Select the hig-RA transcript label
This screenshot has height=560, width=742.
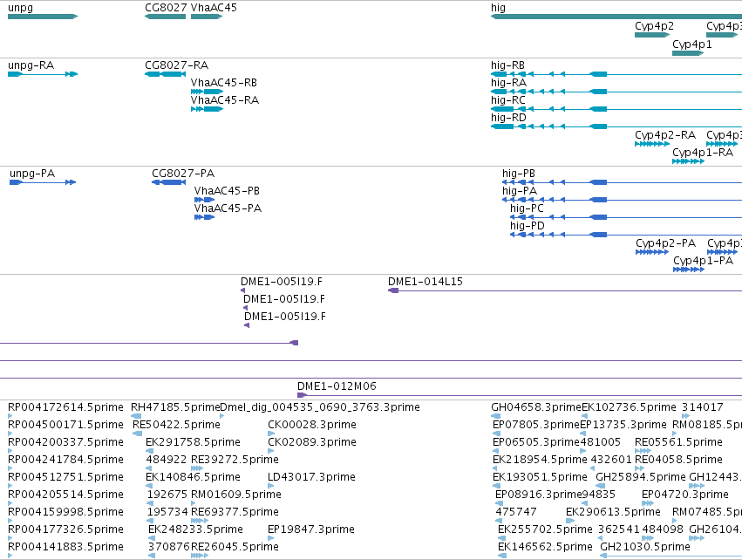coord(508,83)
